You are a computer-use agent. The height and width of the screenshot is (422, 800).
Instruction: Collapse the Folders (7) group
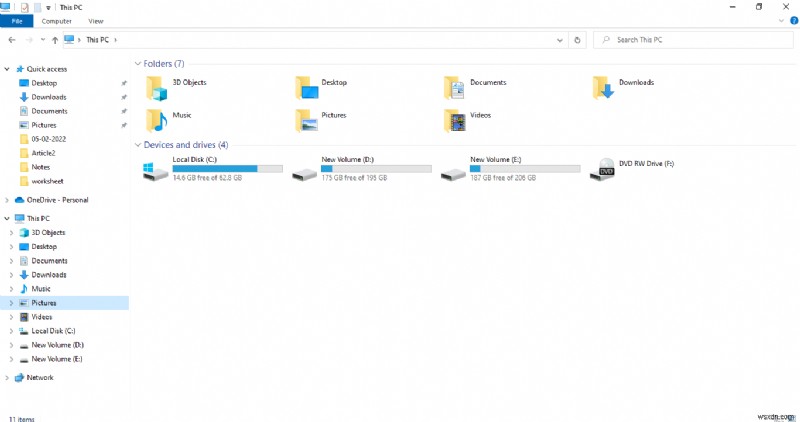(x=138, y=63)
